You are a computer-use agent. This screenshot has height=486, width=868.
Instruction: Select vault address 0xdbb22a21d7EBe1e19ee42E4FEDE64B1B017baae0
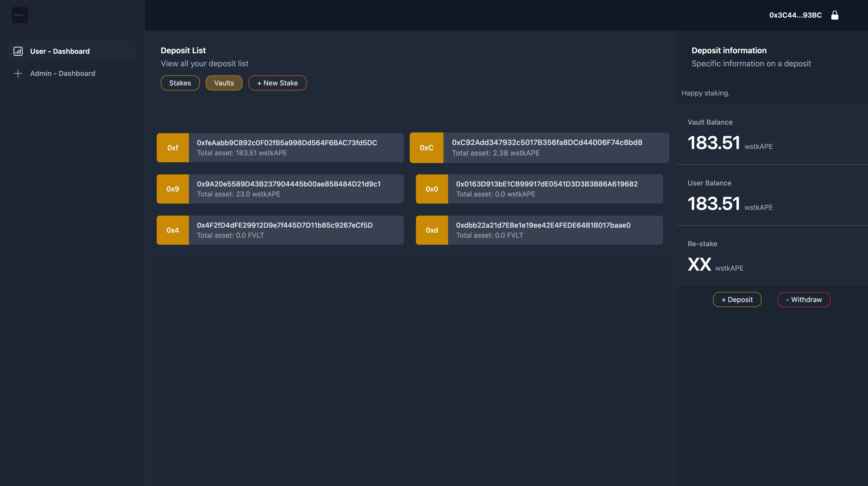543,225
